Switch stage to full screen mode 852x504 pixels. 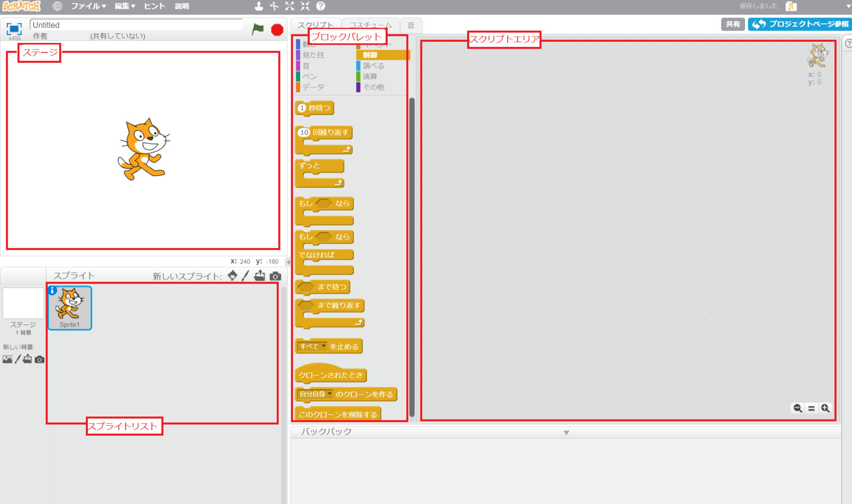(14, 29)
